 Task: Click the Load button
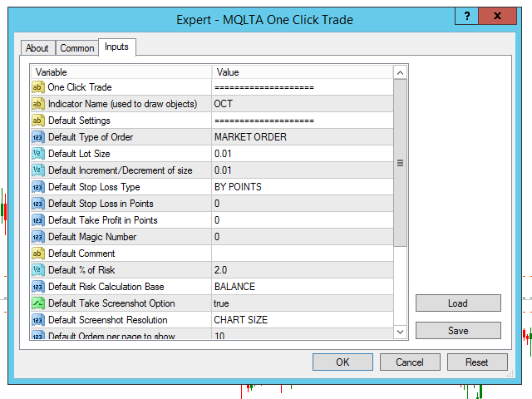click(x=458, y=303)
